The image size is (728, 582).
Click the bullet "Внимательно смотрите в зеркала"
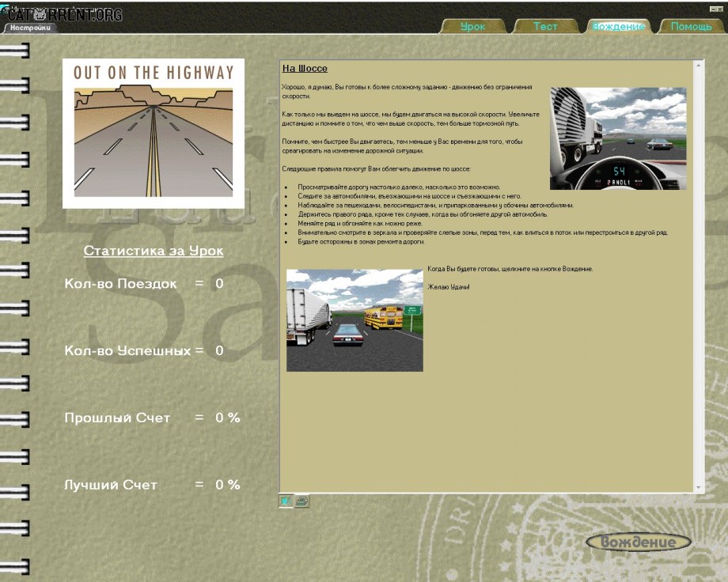pos(483,232)
